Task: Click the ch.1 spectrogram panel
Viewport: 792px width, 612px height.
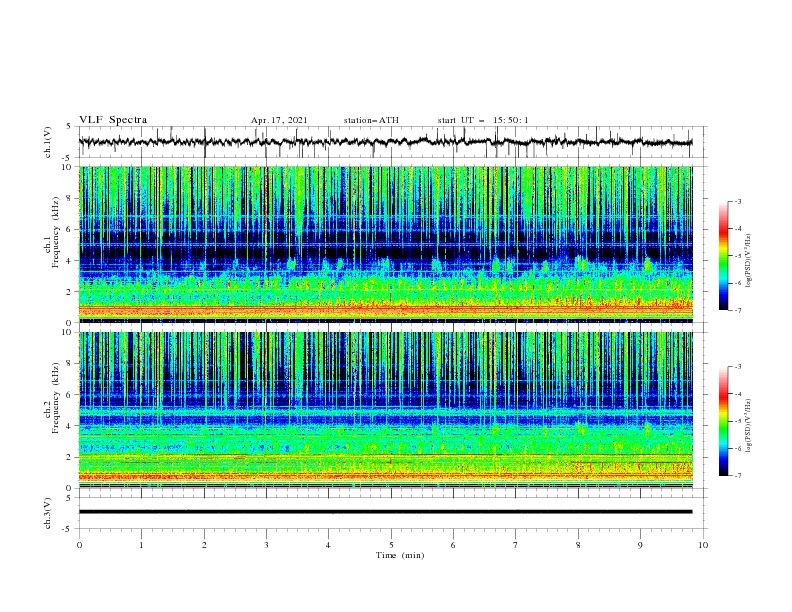Action: tap(385, 244)
